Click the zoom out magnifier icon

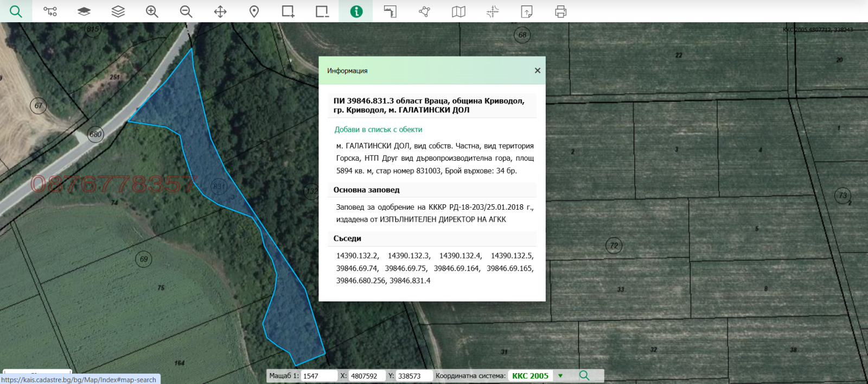186,11
